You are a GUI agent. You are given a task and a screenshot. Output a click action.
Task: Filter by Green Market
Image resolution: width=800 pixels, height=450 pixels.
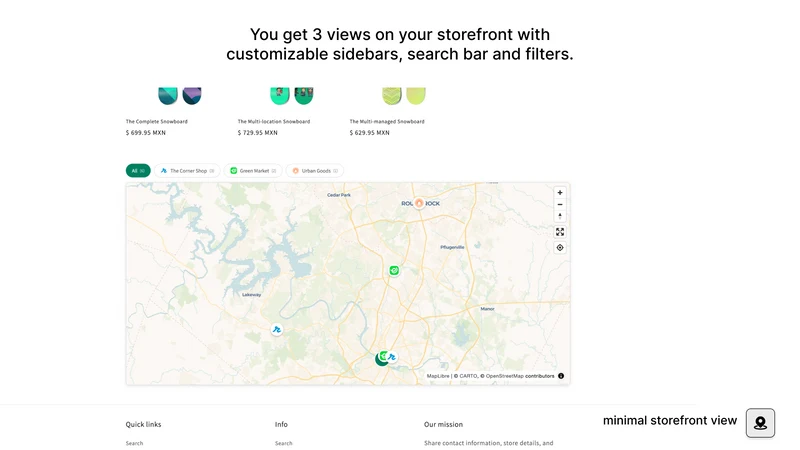pyautogui.click(x=253, y=171)
